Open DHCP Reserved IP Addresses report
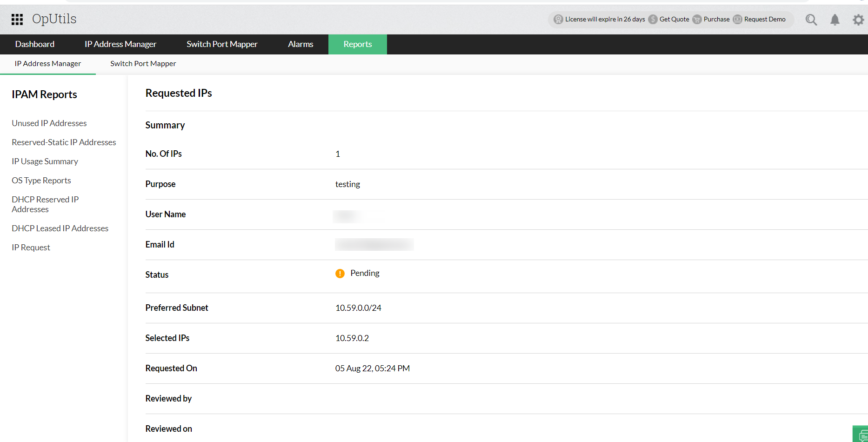868x442 pixels. 45,204
